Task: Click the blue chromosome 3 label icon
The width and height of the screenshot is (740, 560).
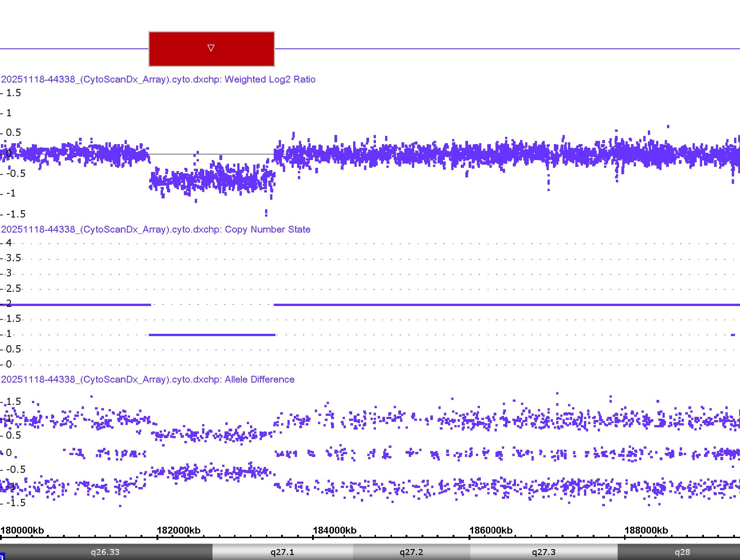Action: pyautogui.click(x=2, y=557)
